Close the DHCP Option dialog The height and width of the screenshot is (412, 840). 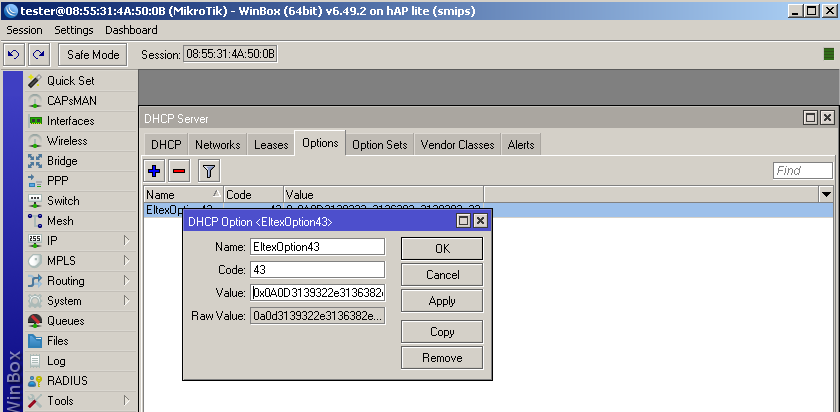click(x=480, y=221)
